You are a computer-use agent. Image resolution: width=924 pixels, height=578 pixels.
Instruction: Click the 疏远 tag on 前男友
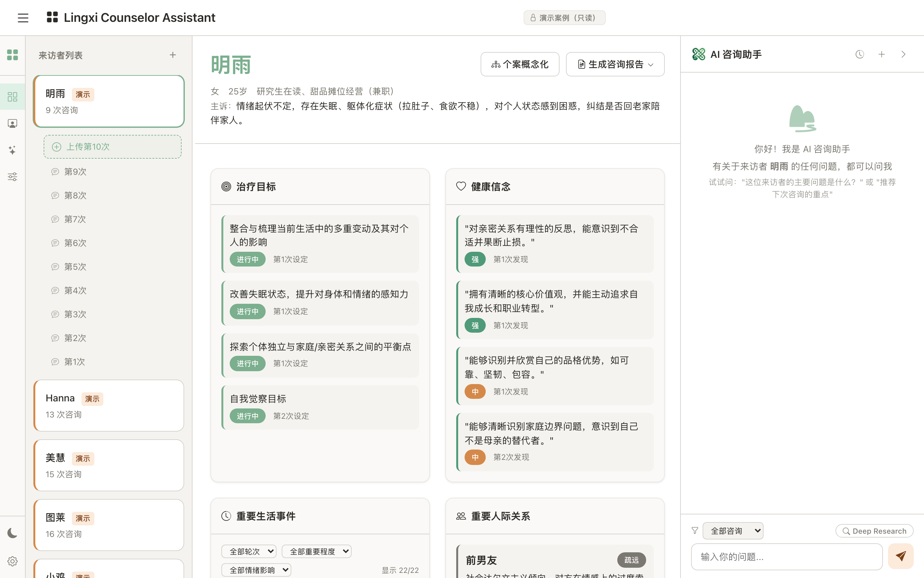pos(631,560)
